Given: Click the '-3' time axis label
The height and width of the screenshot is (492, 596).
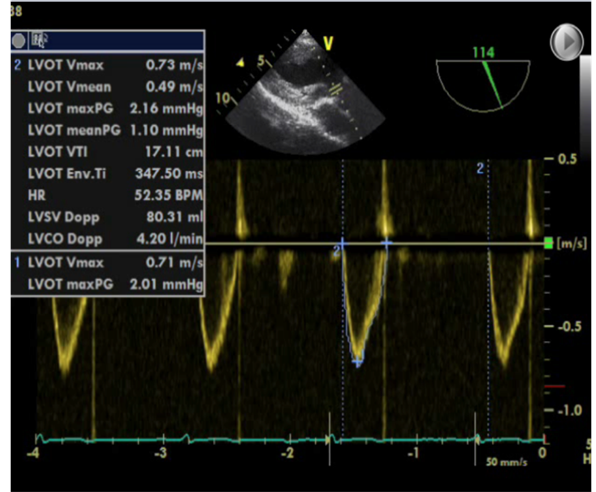Looking at the screenshot, I should (x=161, y=453).
